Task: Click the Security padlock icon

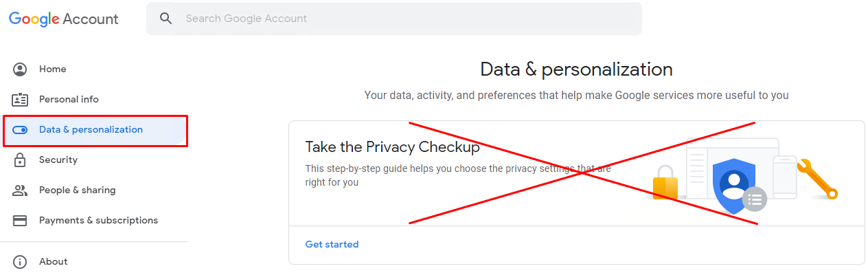Action: (x=20, y=160)
